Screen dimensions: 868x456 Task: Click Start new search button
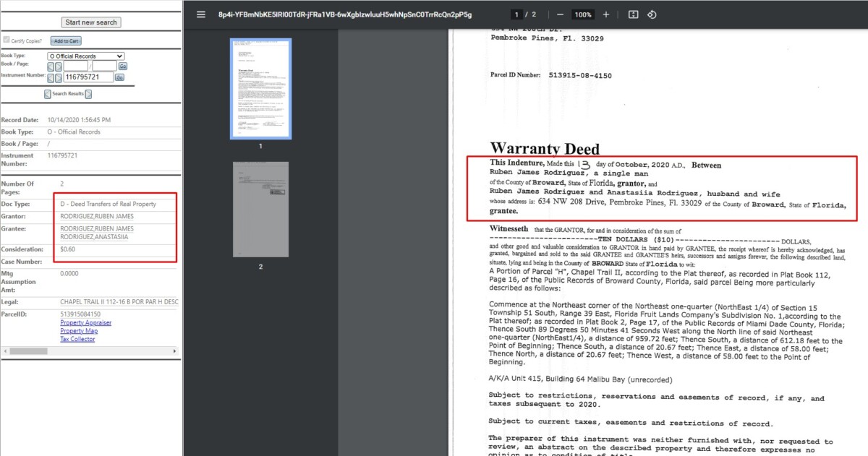tap(91, 22)
